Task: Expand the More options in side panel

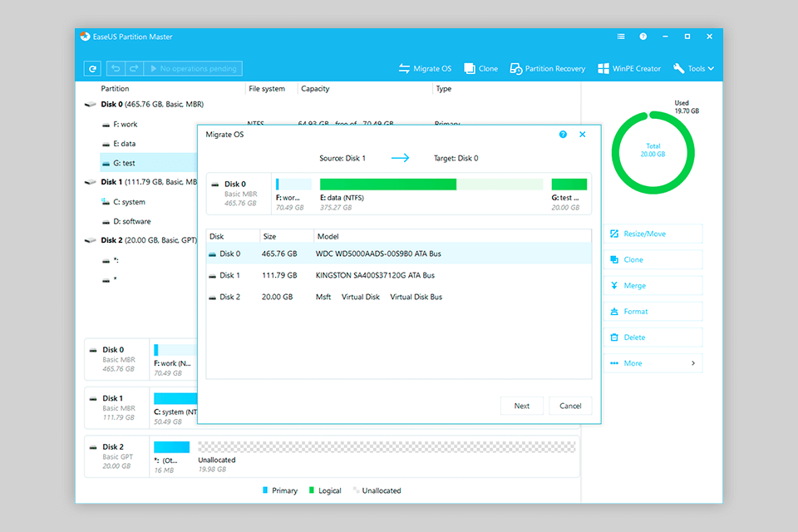Action: [653, 363]
